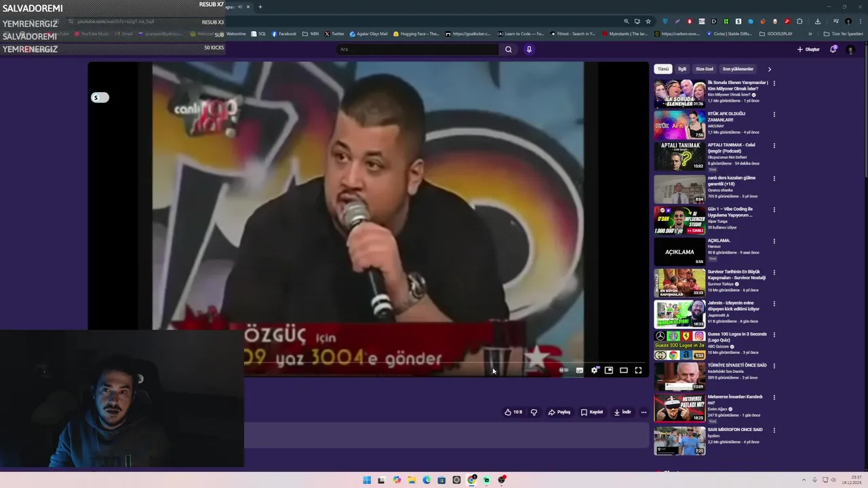The image size is (868, 488).
Task: Open the volume control in system tray
Action: tap(835, 480)
